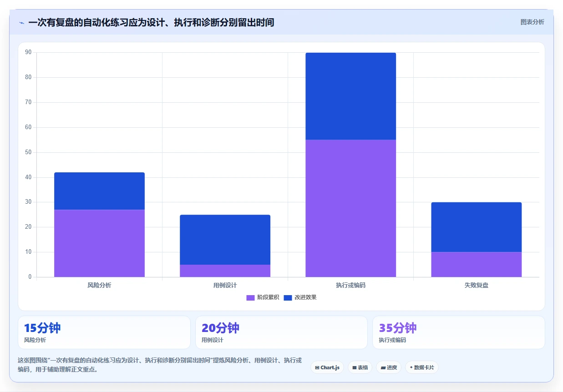This screenshot has width=563, height=392.
Task: Click the 用例设计 x-axis label
Action: (225, 285)
